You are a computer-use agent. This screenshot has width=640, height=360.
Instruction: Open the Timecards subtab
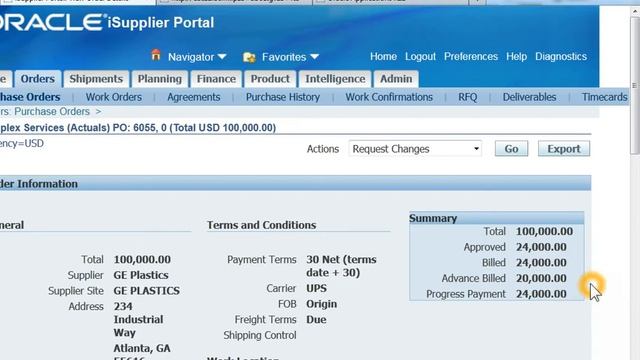(604, 97)
